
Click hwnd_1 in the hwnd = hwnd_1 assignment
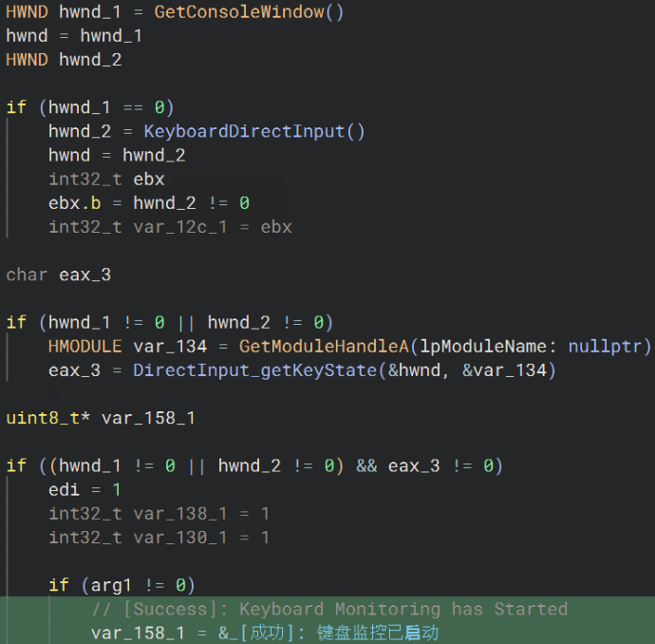[111, 36]
